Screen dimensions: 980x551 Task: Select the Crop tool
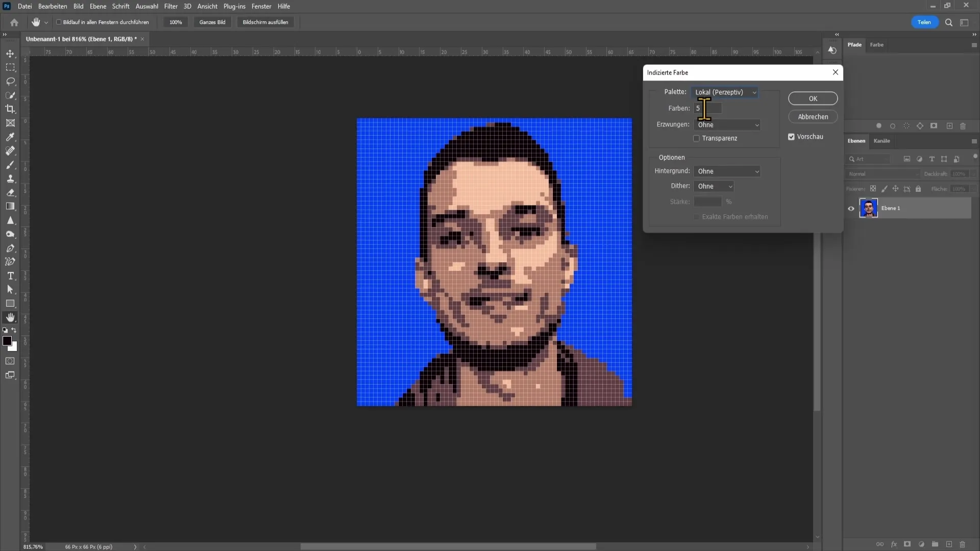click(x=10, y=109)
